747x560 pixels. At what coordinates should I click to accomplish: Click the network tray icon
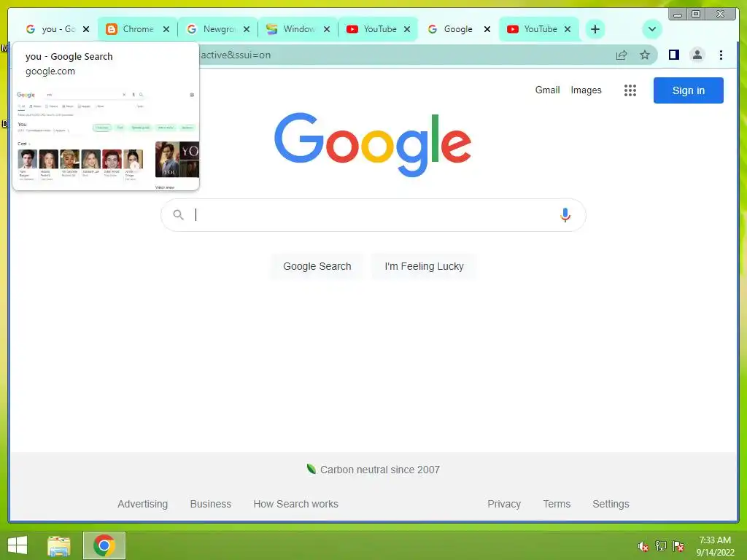[x=661, y=545]
